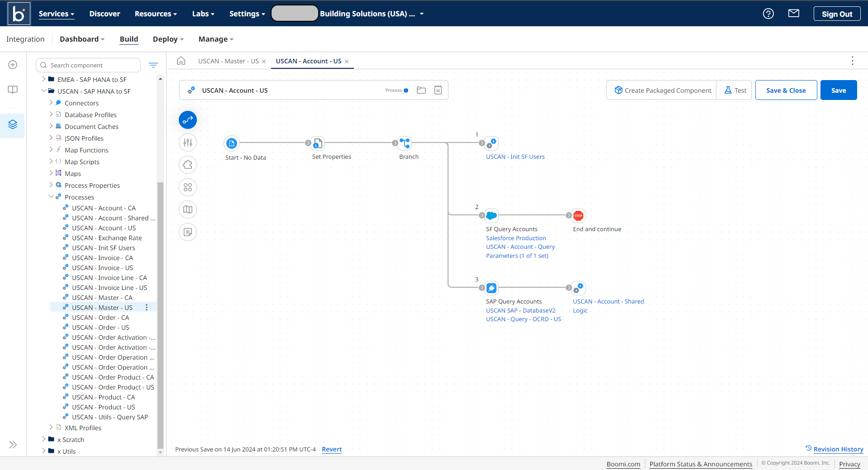Click the blue connector tool icon

pos(187,120)
